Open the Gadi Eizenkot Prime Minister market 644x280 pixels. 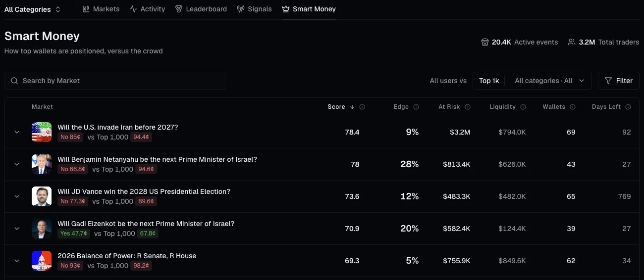click(x=146, y=224)
